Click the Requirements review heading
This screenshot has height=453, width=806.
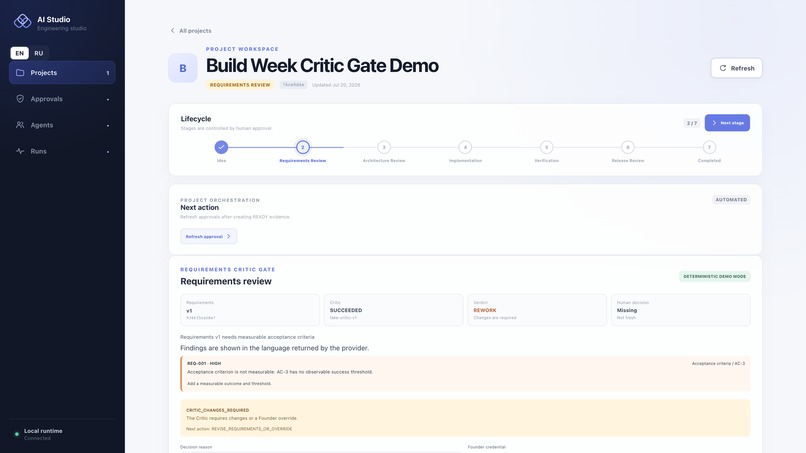(226, 281)
